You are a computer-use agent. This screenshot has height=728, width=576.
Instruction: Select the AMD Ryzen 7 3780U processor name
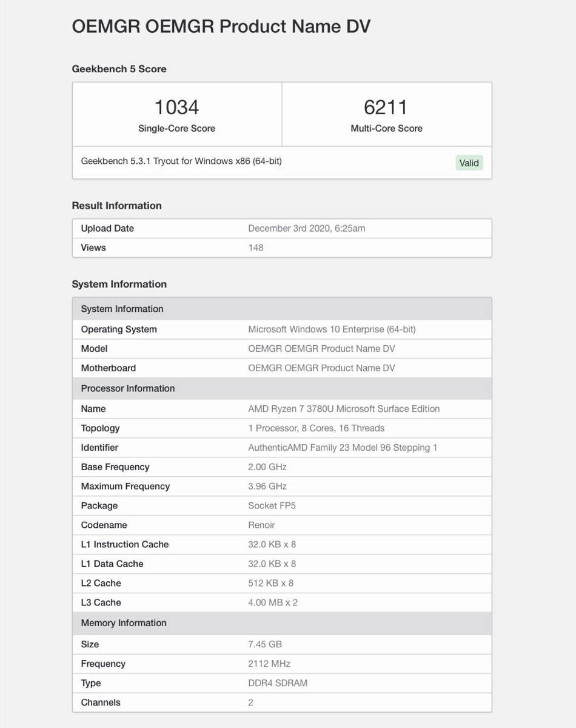tap(344, 409)
